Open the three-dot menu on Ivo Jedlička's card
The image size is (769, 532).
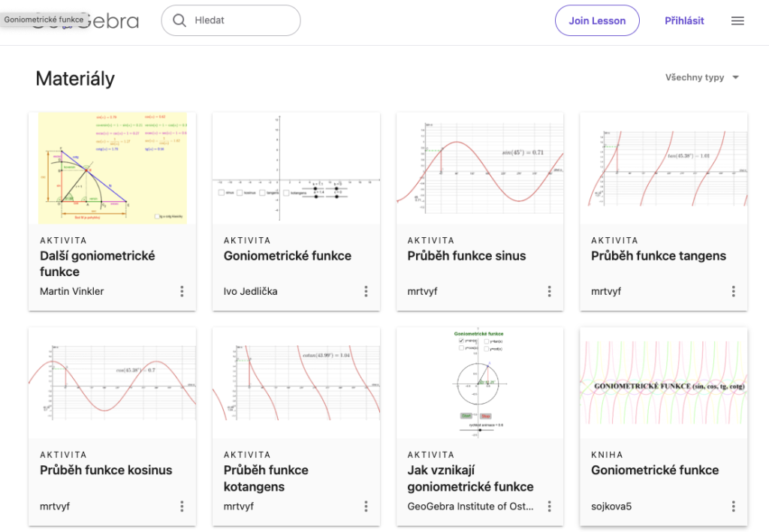pos(366,291)
